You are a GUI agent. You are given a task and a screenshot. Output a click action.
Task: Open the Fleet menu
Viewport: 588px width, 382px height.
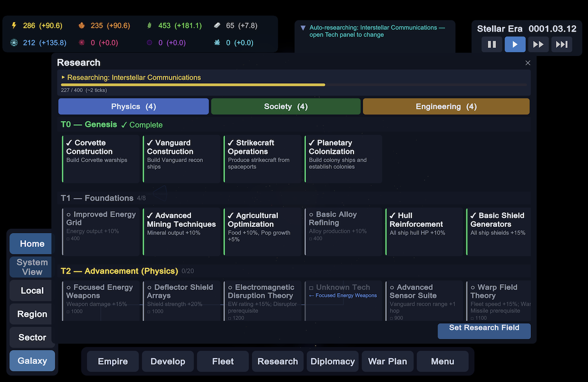(x=223, y=361)
